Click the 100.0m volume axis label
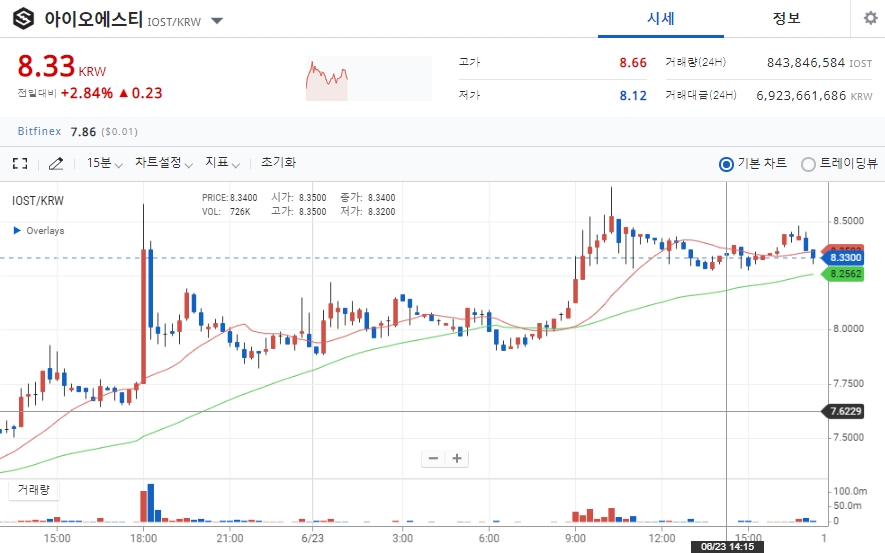885x553 pixels. [x=850, y=491]
